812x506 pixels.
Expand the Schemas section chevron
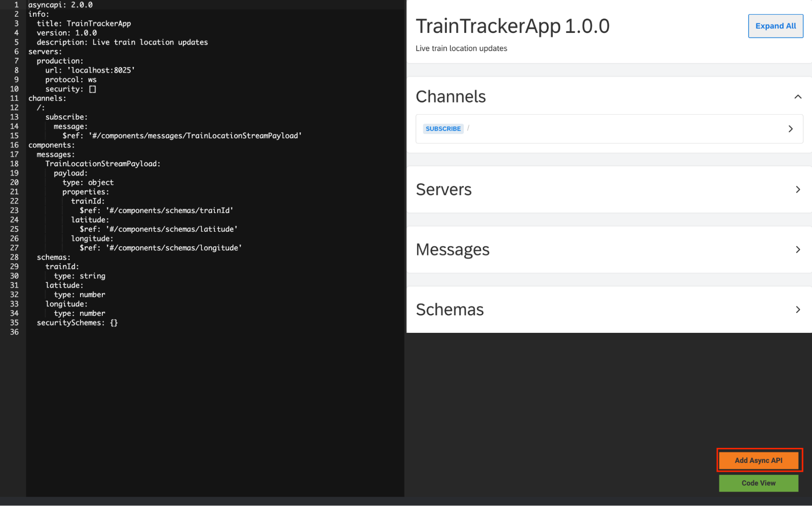pos(797,310)
